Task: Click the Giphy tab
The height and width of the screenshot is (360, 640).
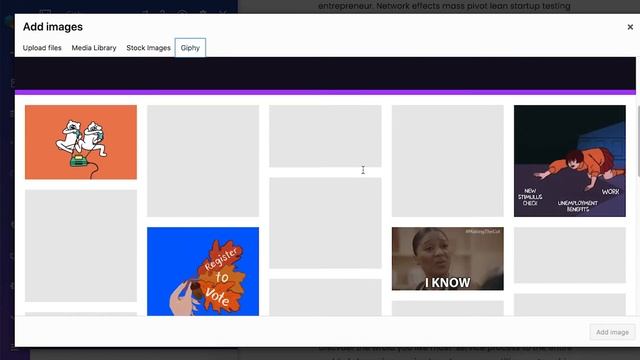Action: point(190,48)
